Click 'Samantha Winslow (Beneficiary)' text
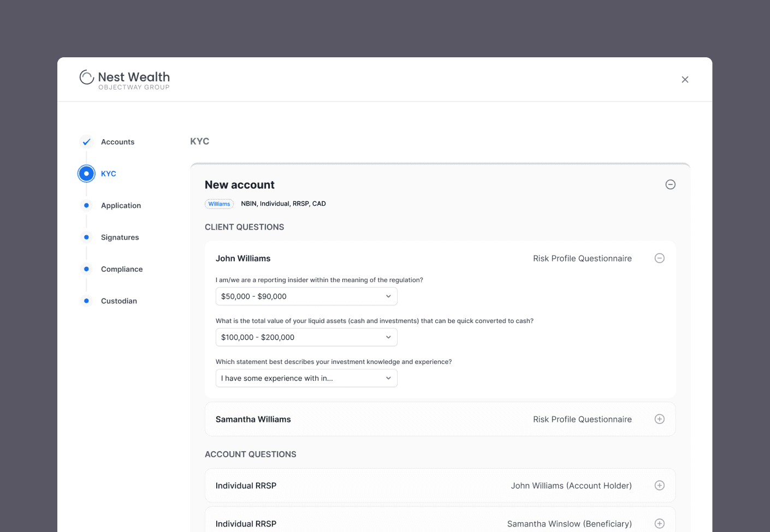 point(570,524)
